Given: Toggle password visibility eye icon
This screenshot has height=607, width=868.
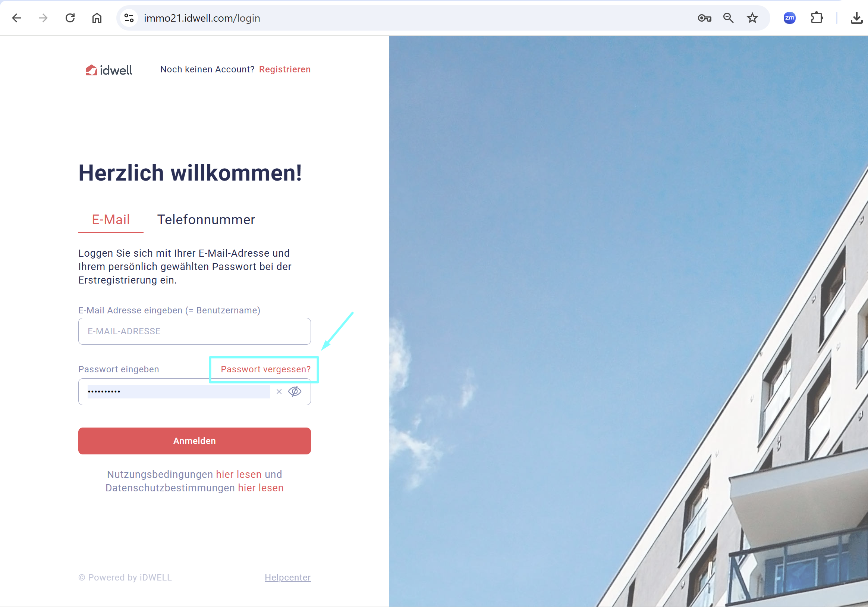Looking at the screenshot, I should pos(295,391).
